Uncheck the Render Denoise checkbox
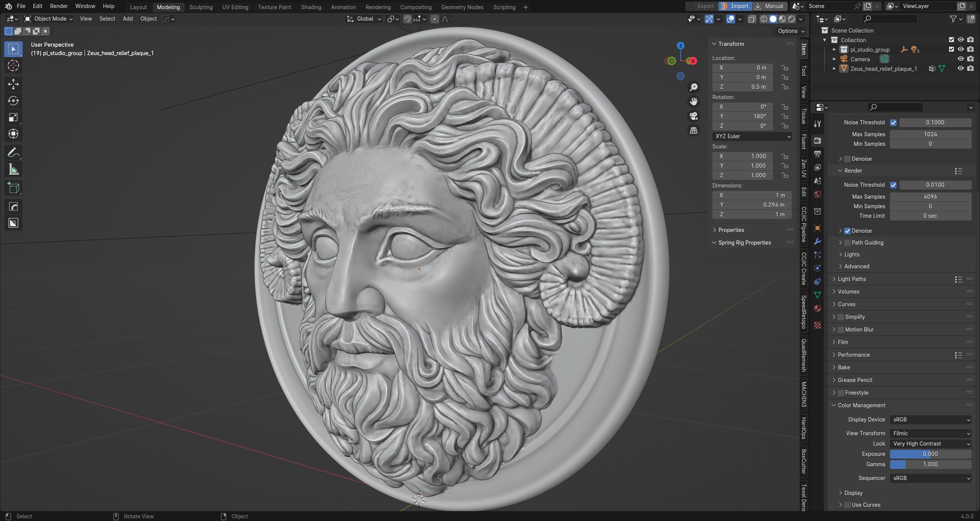 pyautogui.click(x=847, y=231)
